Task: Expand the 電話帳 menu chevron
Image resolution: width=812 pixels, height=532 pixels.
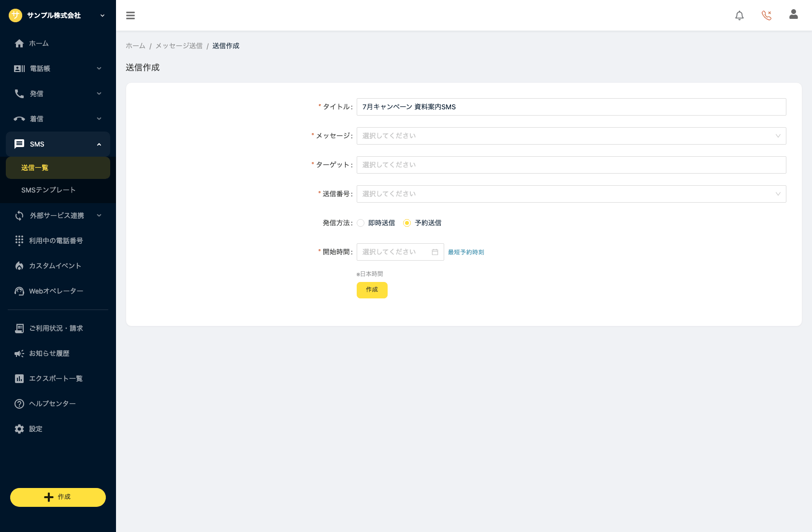Action: click(99, 69)
